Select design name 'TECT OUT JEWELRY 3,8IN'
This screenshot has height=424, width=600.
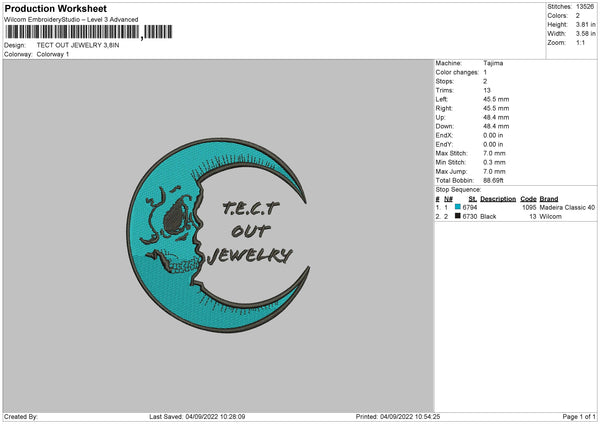[78, 45]
